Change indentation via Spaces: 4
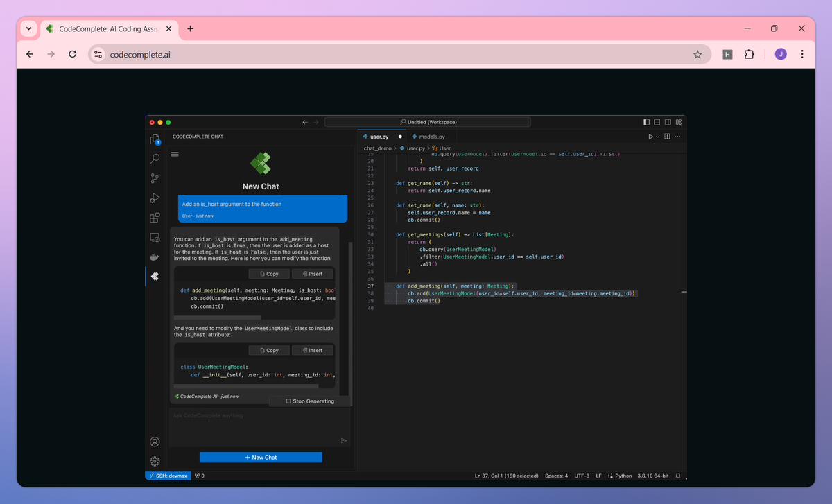Viewport: 832px width, 504px height. click(x=556, y=476)
